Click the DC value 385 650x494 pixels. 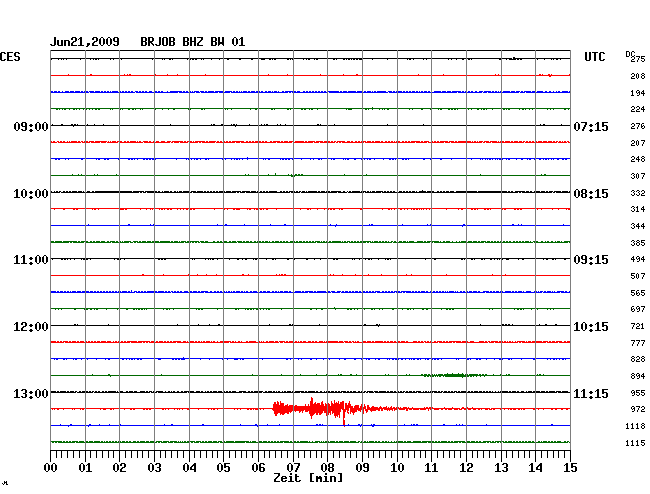(638, 243)
